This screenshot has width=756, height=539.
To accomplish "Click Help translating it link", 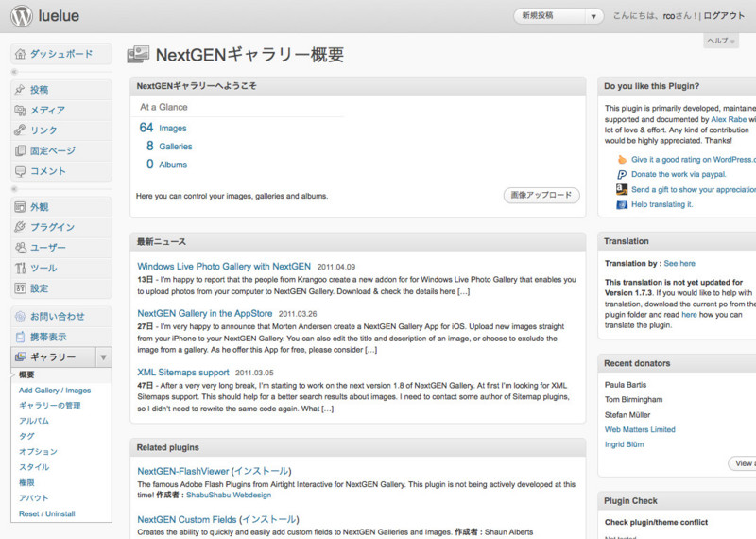I will point(661,204).
